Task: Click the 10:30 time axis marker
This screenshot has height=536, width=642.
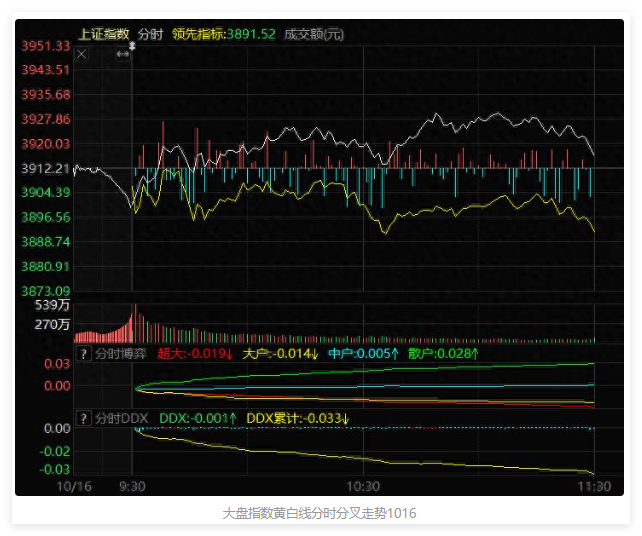Action: pyautogui.click(x=363, y=486)
